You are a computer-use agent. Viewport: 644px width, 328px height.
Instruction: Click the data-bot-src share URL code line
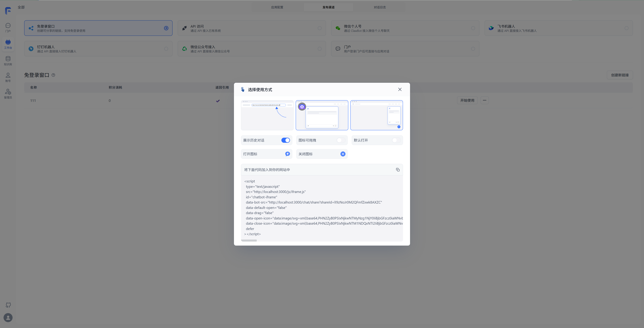[x=314, y=202]
